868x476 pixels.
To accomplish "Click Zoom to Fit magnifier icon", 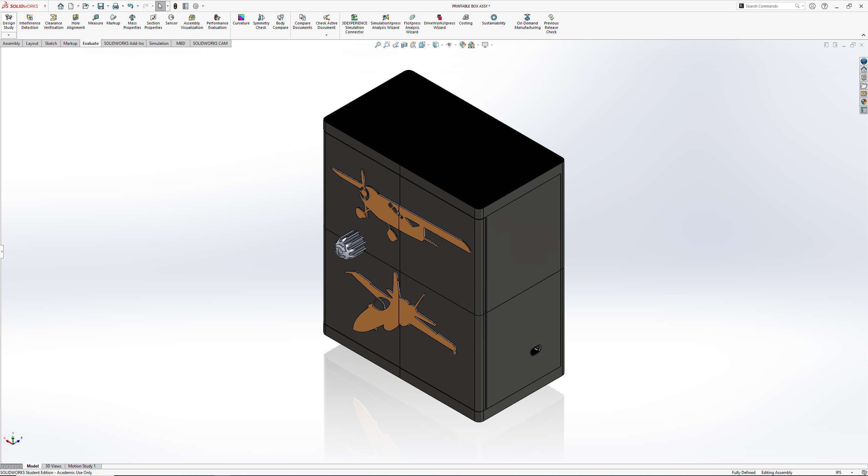I will (x=378, y=45).
